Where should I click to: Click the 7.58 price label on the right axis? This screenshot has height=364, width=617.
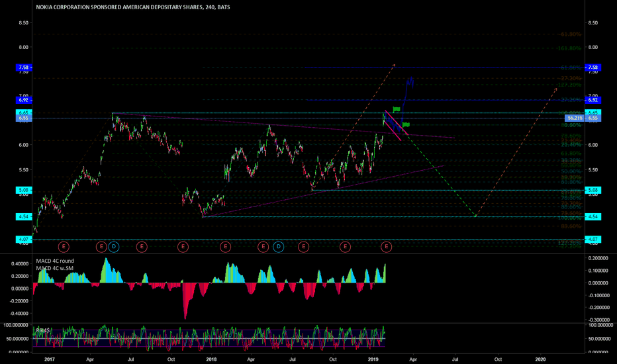pos(593,68)
